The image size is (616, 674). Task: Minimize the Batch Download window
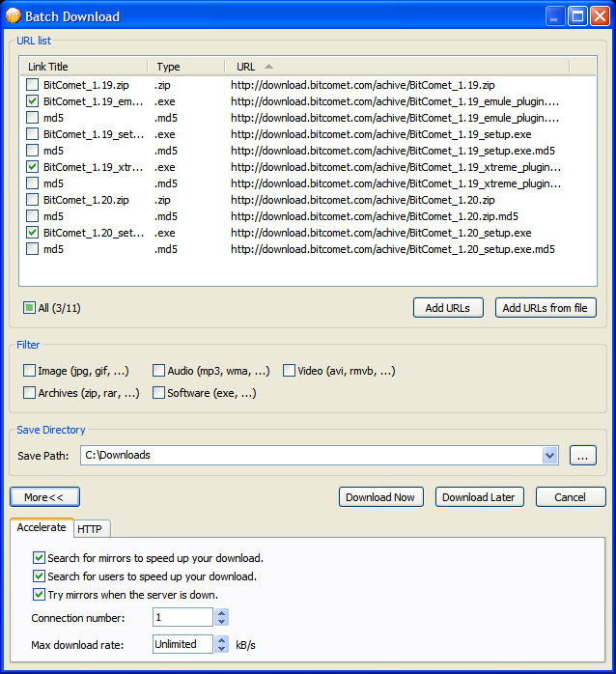(555, 16)
